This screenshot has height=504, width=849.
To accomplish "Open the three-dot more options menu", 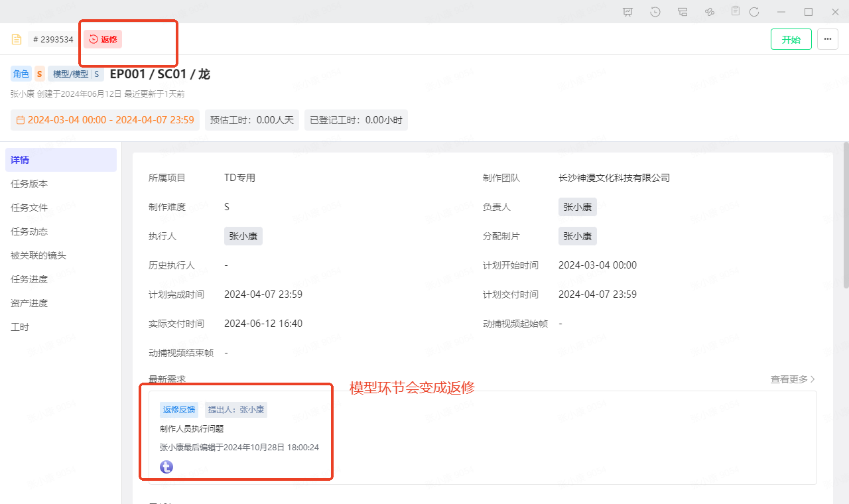I will pyautogui.click(x=827, y=39).
